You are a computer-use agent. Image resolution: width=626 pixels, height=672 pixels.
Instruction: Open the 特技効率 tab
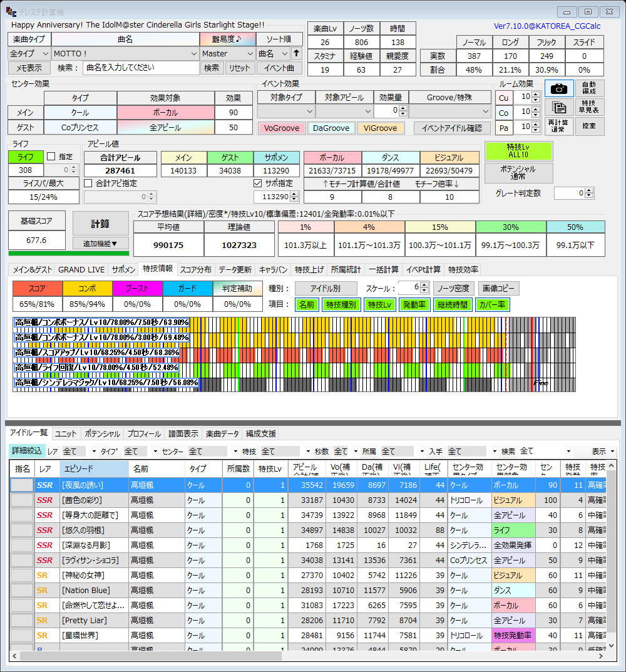(x=463, y=269)
